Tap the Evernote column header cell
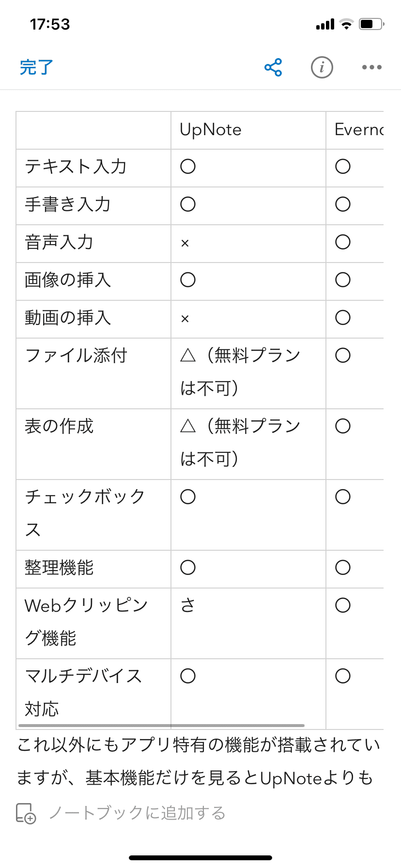Viewport: 401px width, 868px height. 355,130
